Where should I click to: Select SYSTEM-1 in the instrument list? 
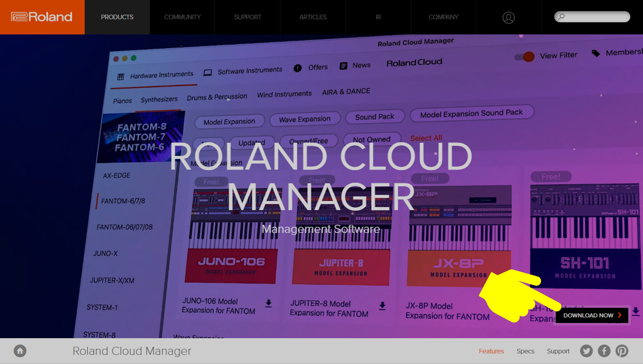point(102,307)
